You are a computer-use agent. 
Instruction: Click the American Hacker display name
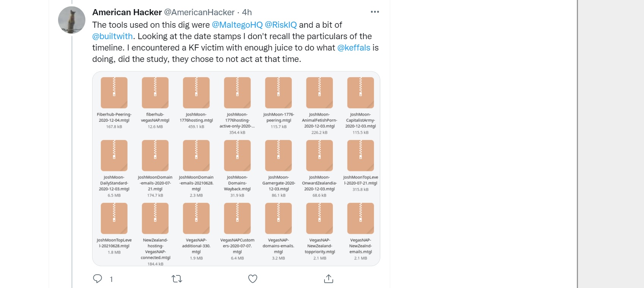[127, 12]
